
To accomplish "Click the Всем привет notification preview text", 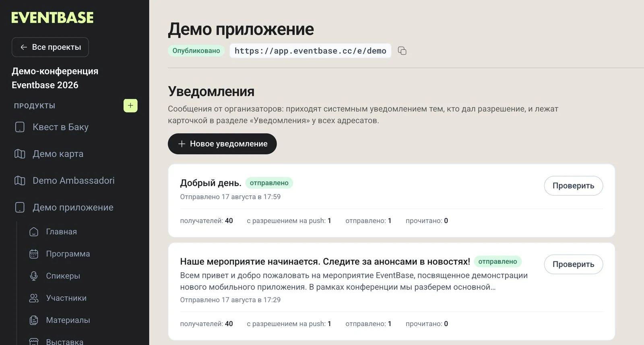I will click(354, 281).
